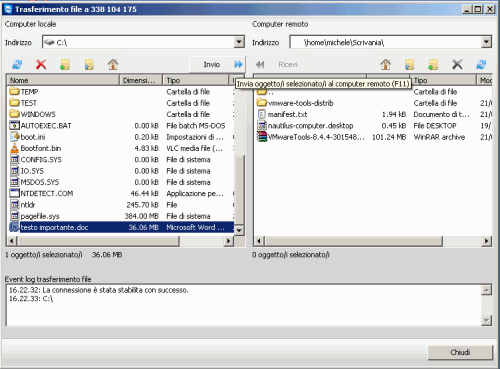
Task: Minimize the Trasferimento file window
Action: (x=467, y=9)
